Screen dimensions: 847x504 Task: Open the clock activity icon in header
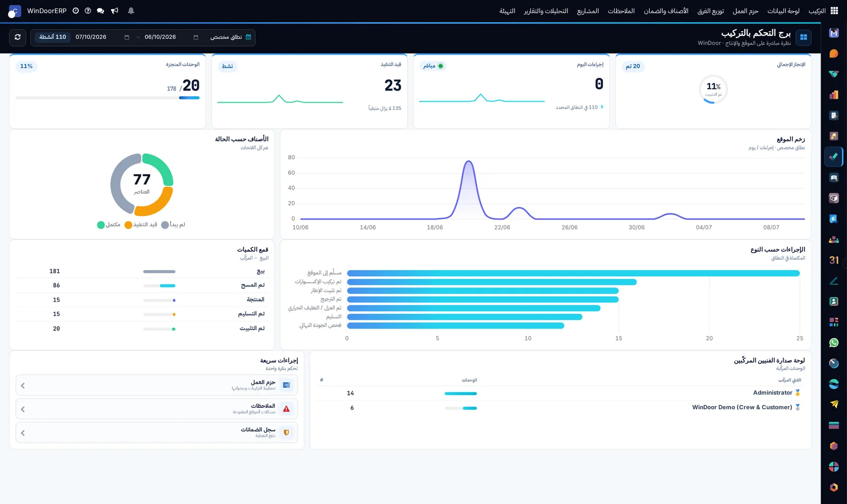point(76,11)
